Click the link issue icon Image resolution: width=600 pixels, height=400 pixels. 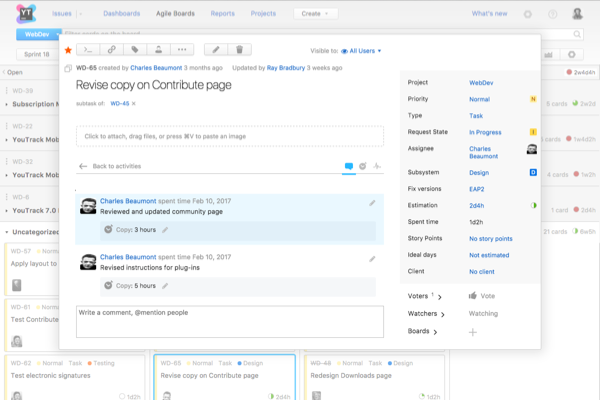110,49
